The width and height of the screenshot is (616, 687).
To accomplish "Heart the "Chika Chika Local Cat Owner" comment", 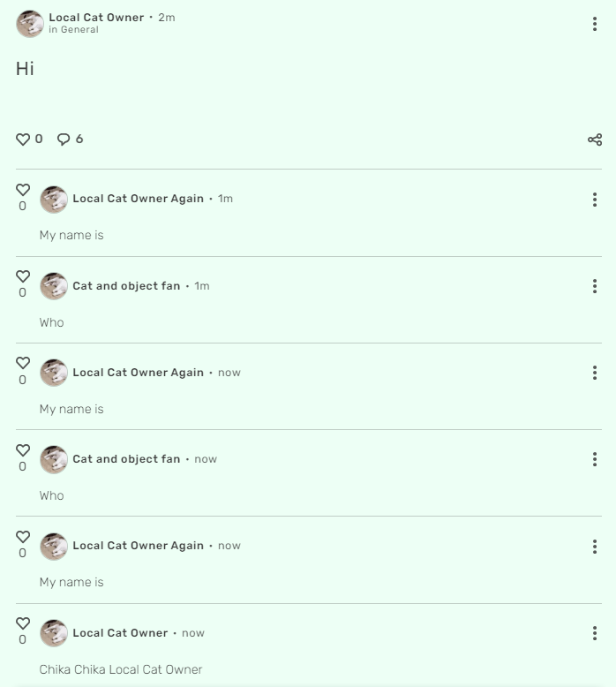I will coord(23,623).
